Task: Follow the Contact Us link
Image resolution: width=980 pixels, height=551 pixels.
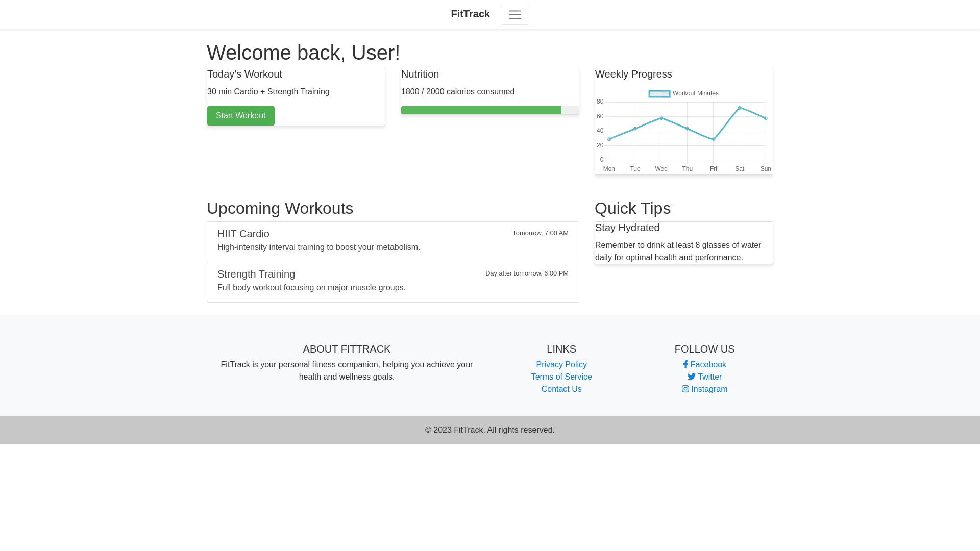Action: 561,389
